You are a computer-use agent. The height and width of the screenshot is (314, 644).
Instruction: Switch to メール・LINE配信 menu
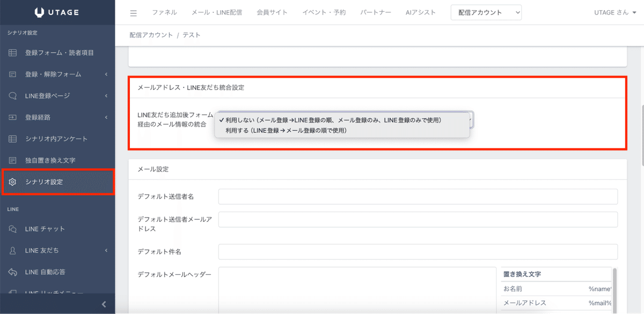tap(218, 12)
